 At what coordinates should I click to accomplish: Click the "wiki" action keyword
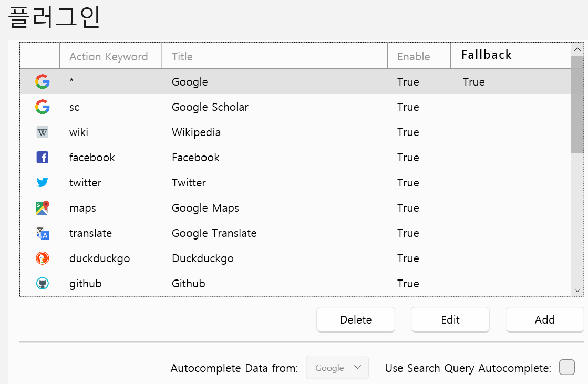pos(79,132)
